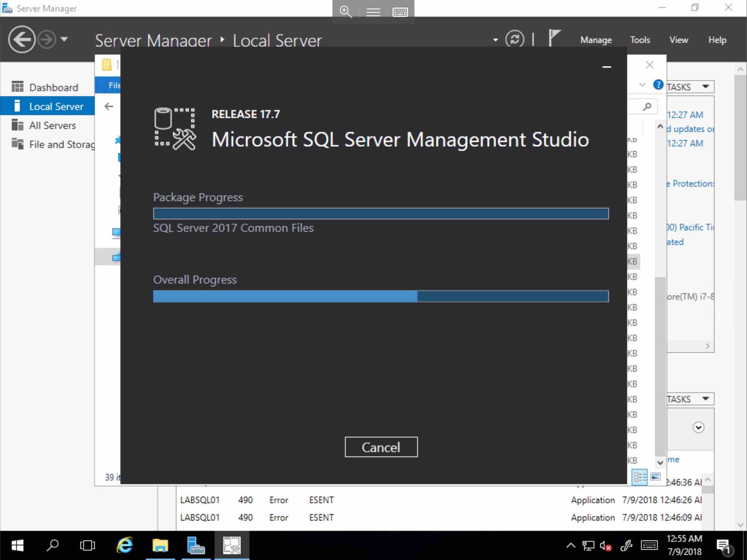747x560 pixels.
Task: Open the Windows Start menu
Action: pyautogui.click(x=18, y=545)
